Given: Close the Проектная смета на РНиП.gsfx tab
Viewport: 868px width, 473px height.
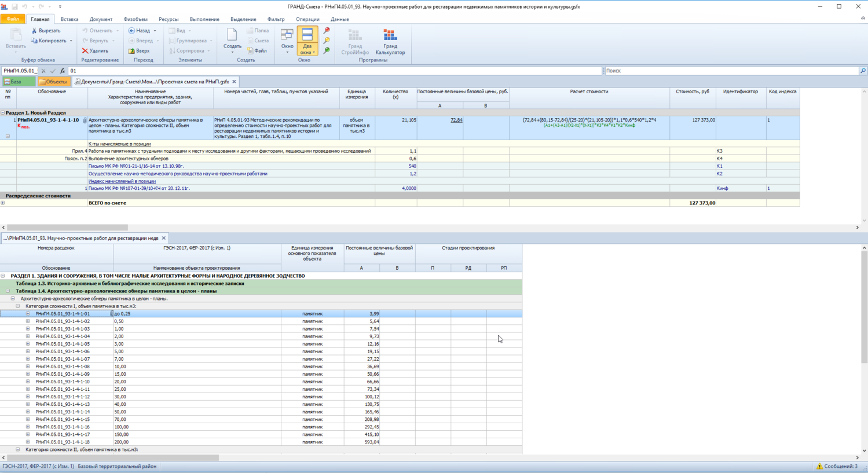Looking at the screenshot, I should (234, 82).
